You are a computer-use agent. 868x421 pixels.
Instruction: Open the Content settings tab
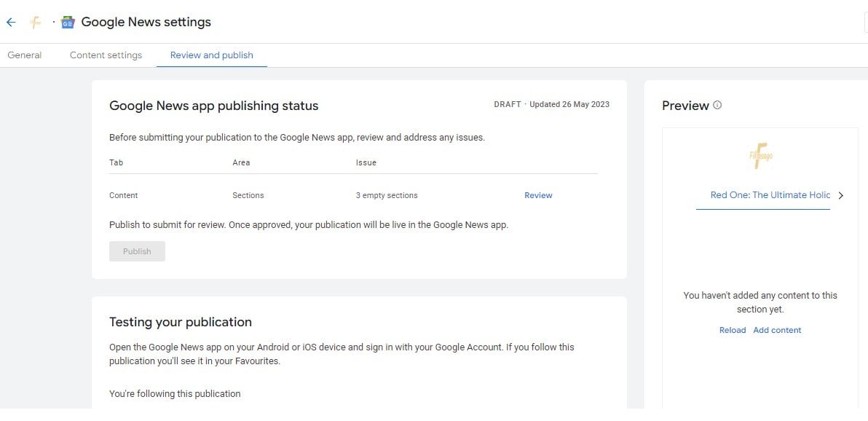(106, 55)
